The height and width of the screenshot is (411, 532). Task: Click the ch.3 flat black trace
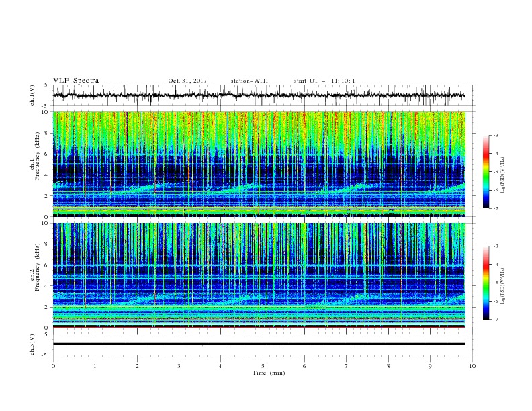pos(259,344)
